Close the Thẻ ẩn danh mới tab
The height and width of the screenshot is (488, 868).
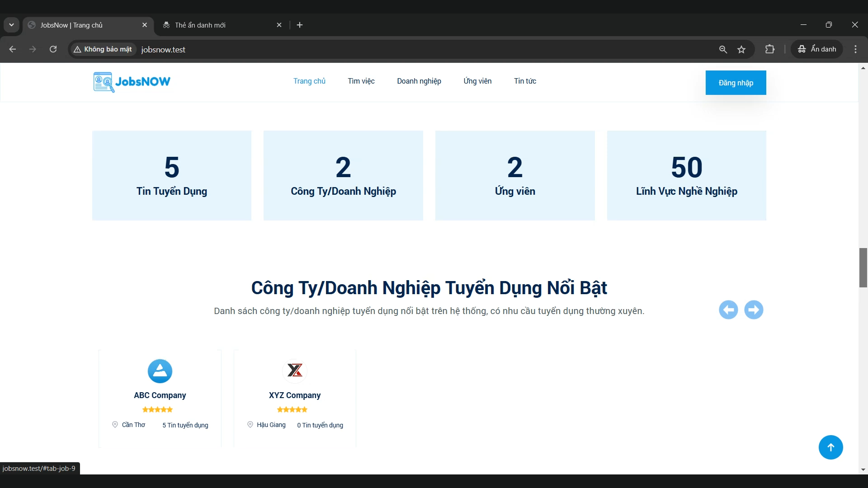point(279,25)
